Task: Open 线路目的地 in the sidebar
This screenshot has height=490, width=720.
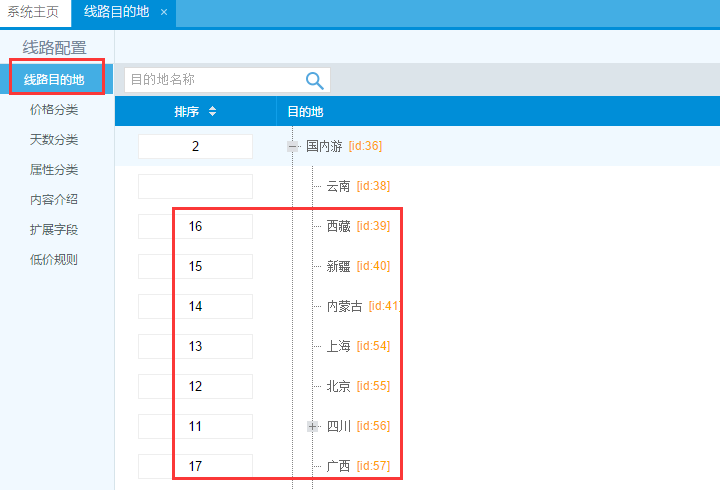Action: pyautogui.click(x=54, y=79)
